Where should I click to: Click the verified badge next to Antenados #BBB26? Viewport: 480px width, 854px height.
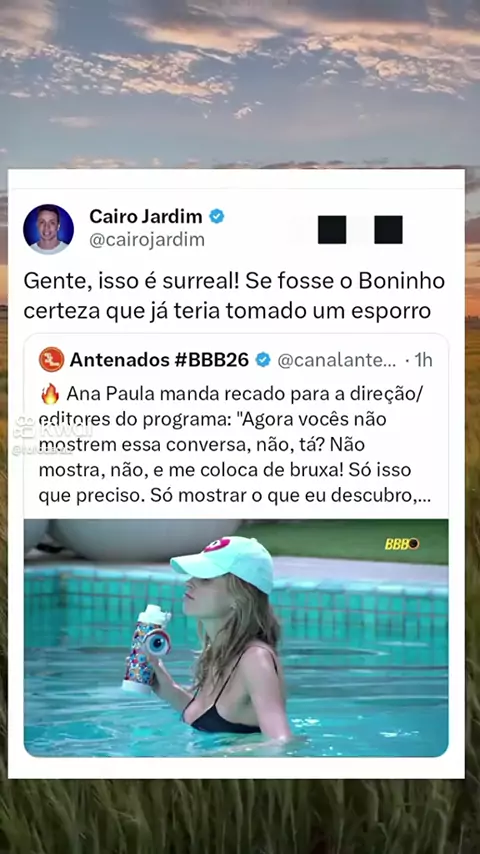tap(263, 359)
